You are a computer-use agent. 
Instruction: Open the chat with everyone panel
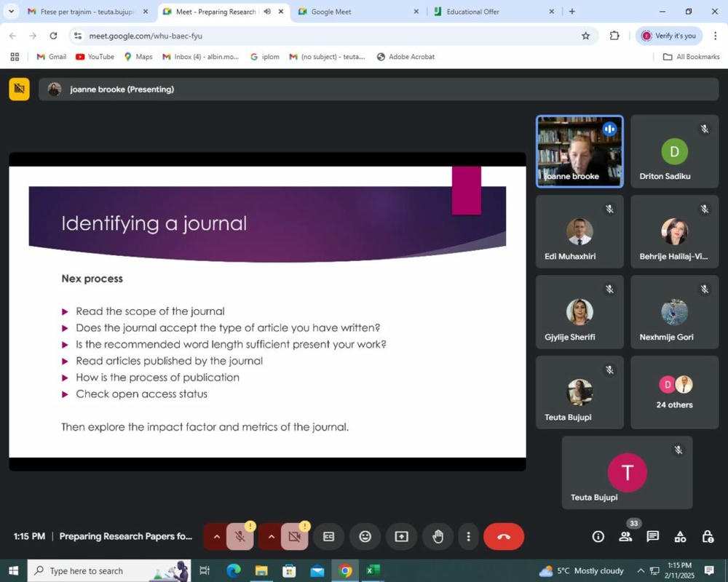click(x=653, y=537)
